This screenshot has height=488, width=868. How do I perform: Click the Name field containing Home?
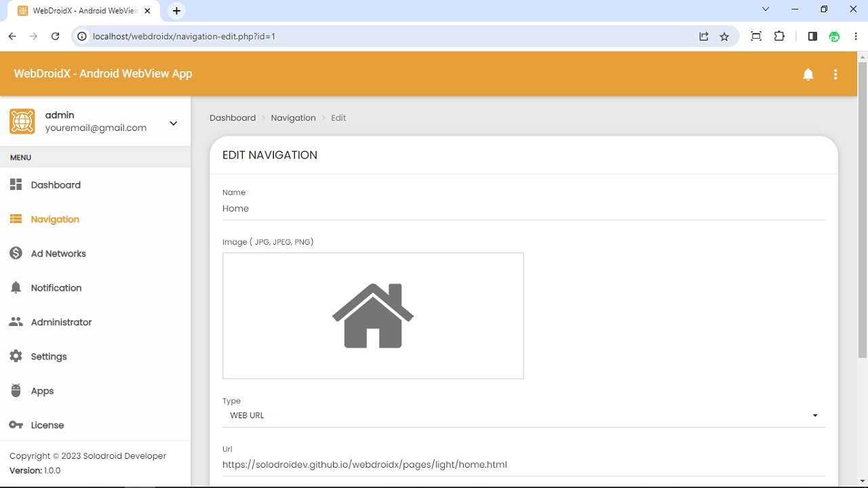pos(524,209)
